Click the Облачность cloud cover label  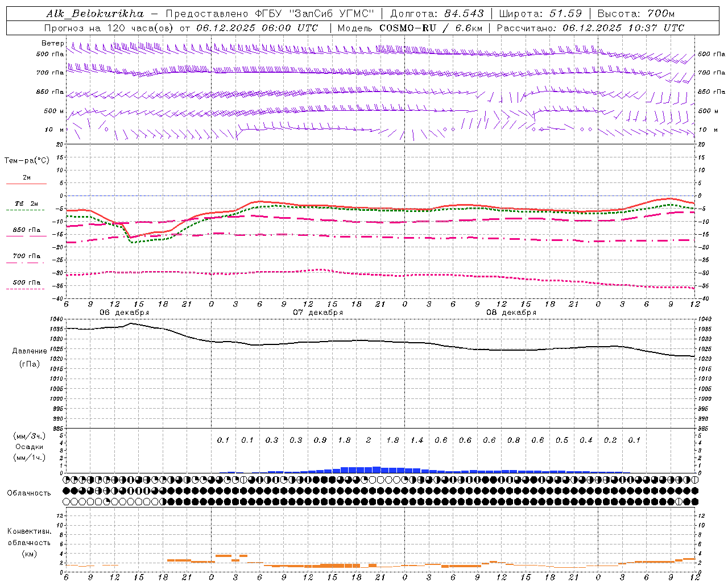pos(29,493)
